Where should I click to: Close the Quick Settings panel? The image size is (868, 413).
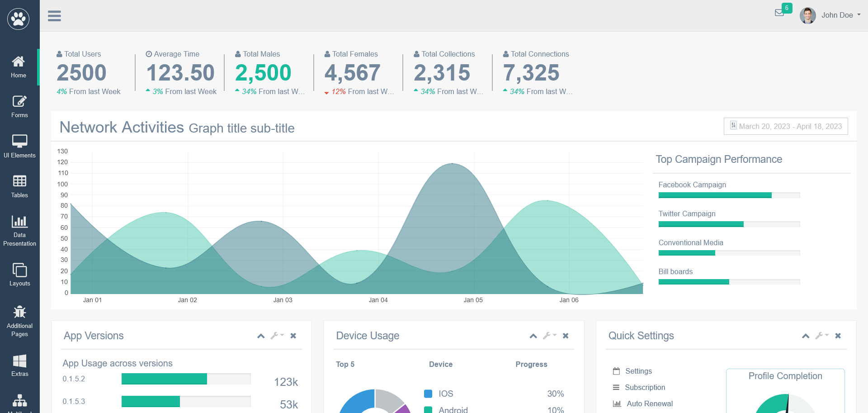point(838,336)
